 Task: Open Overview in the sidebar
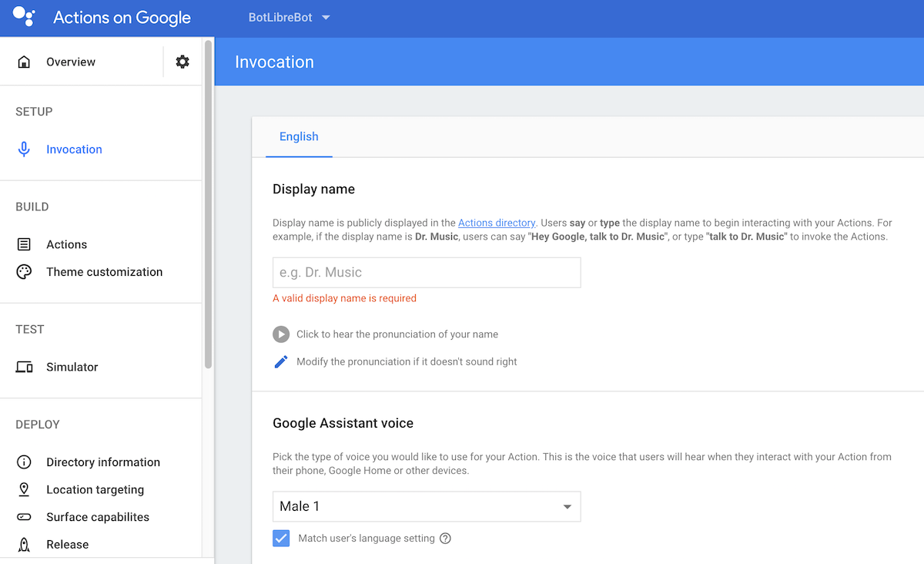pos(71,62)
